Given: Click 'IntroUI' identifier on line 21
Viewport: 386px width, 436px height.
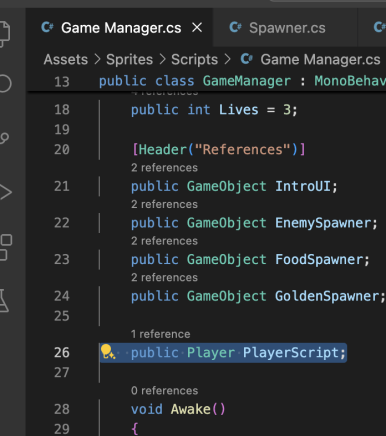Looking at the screenshot, I should click(x=303, y=186).
